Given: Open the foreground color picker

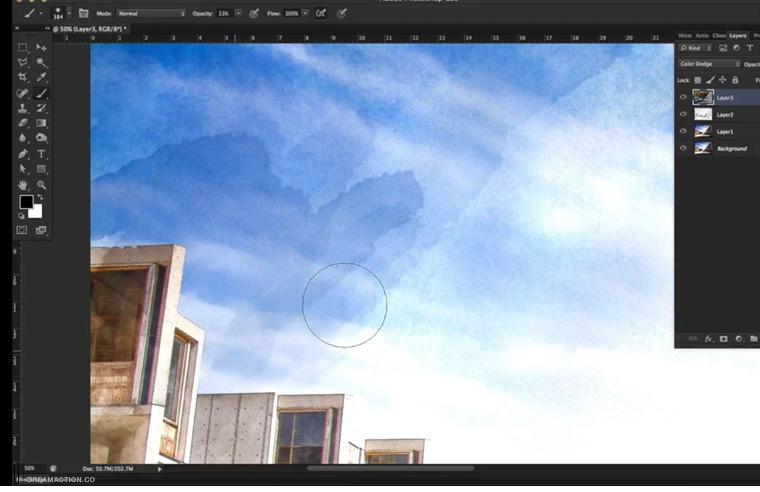Looking at the screenshot, I should (26, 202).
